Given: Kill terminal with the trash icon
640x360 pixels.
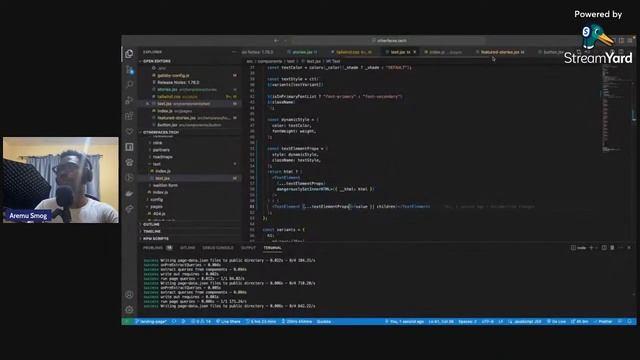Looking at the screenshot, I should (612, 247).
